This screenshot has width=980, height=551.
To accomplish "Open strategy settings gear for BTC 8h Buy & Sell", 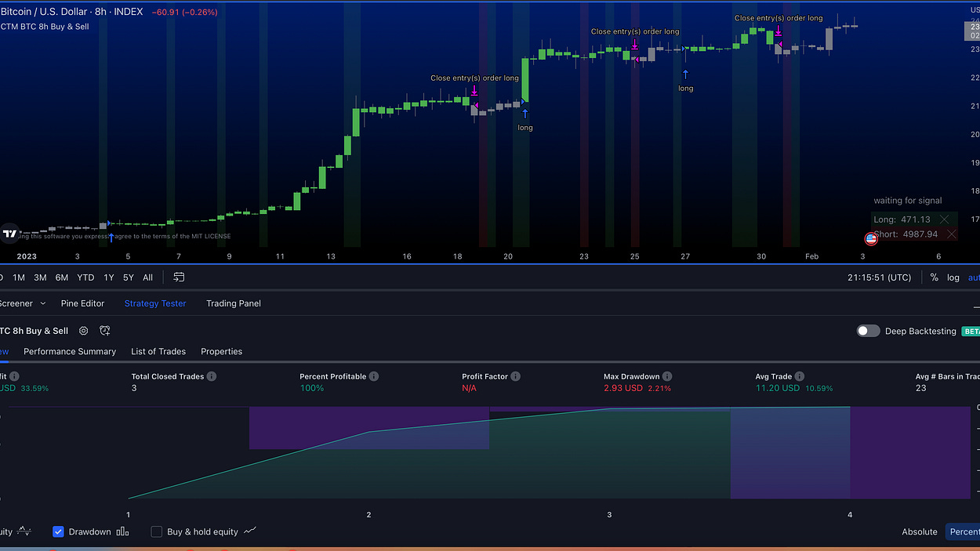I will pyautogui.click(x=84, y=332).
